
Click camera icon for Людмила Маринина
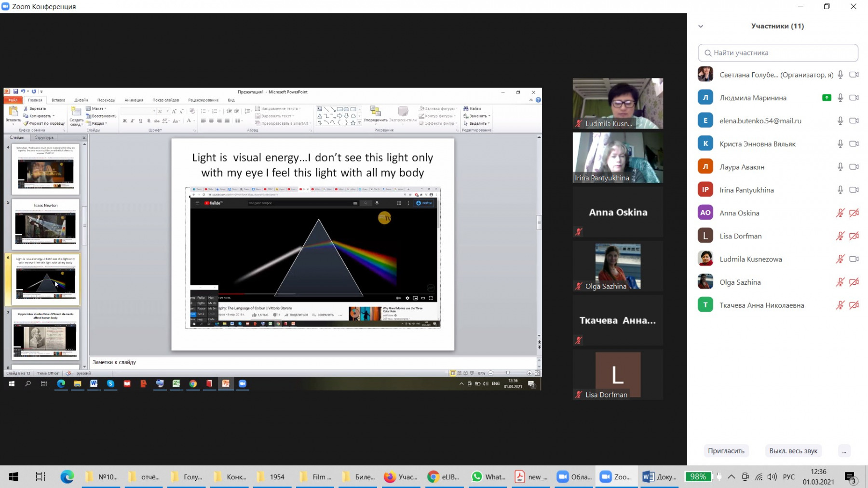pyautogui.click(x=854, y=98)
